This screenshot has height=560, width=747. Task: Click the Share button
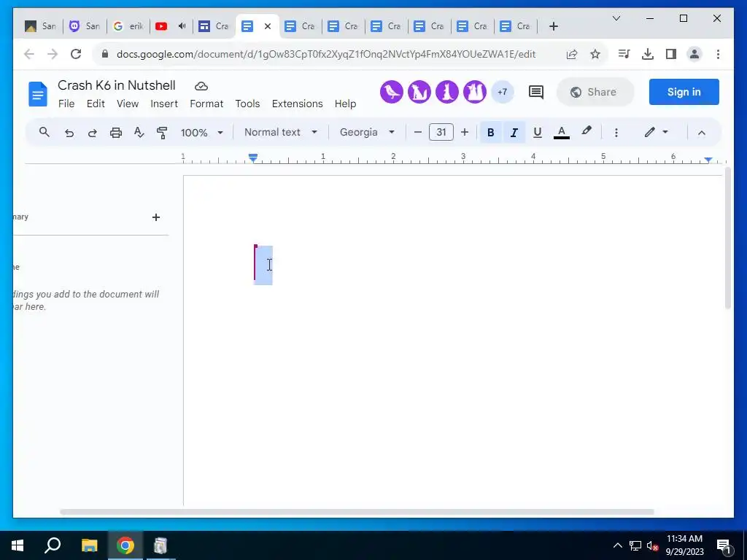click(x=595, y=92)
